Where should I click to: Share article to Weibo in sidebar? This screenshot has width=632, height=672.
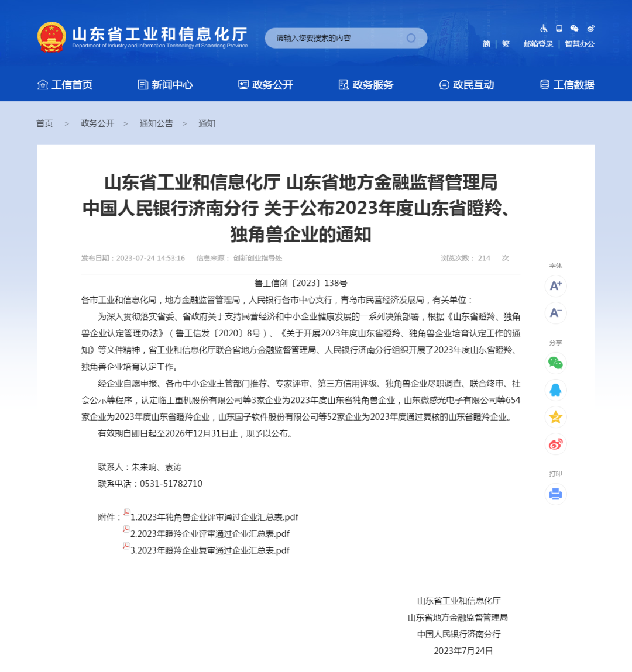pos(556,444)
